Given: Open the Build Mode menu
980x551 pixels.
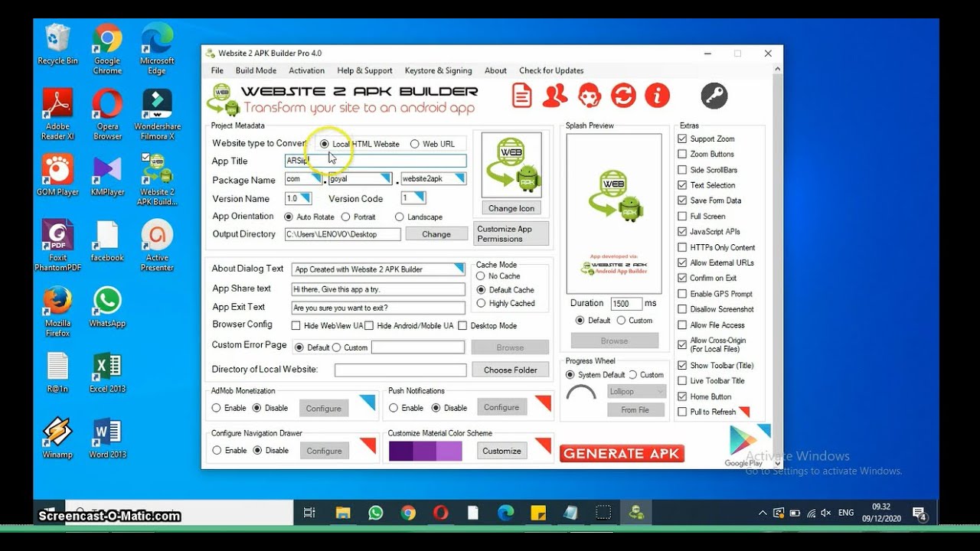Looking at the screenshot, I should coord(256,70).
